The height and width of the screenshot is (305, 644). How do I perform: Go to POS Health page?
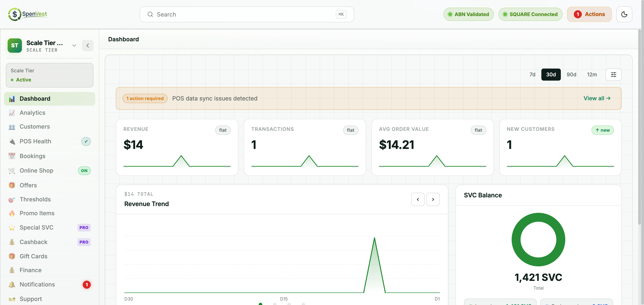[49, 142]
